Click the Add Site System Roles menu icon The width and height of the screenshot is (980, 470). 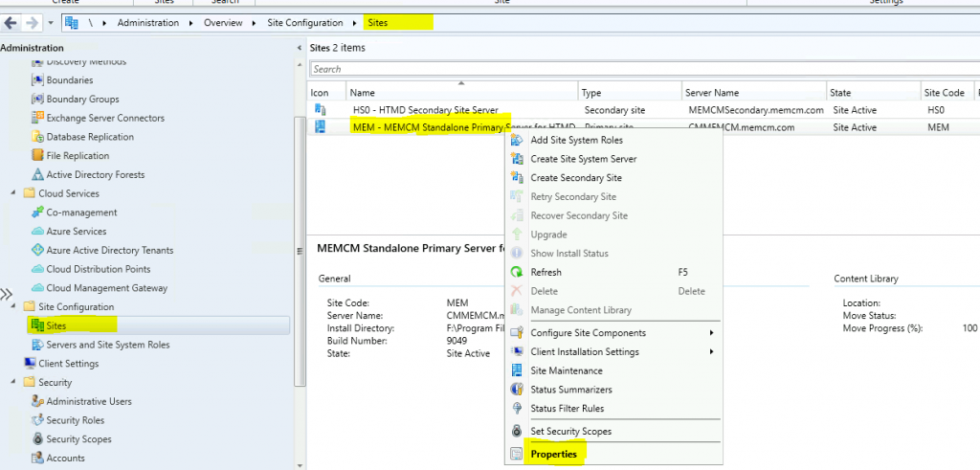(516, 140)
